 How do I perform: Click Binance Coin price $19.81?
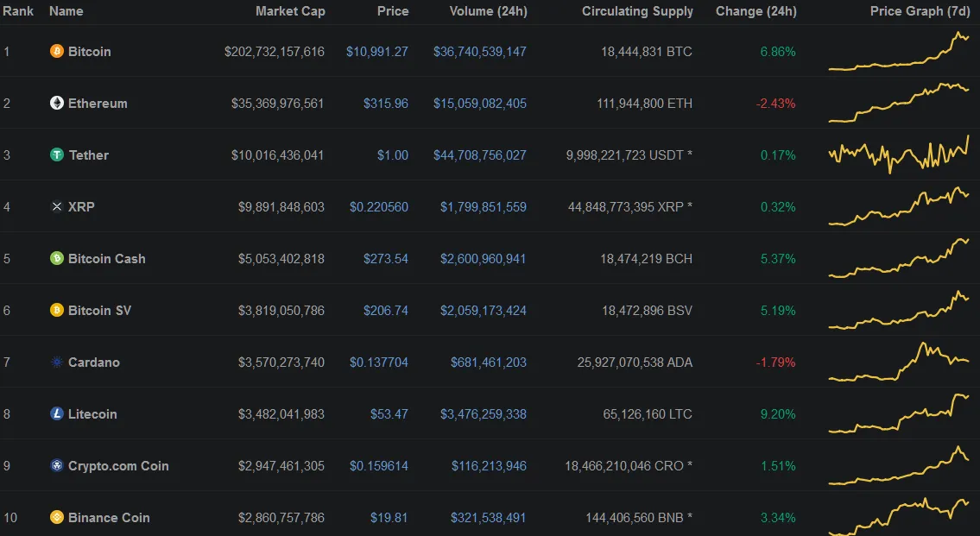point(389,519)
